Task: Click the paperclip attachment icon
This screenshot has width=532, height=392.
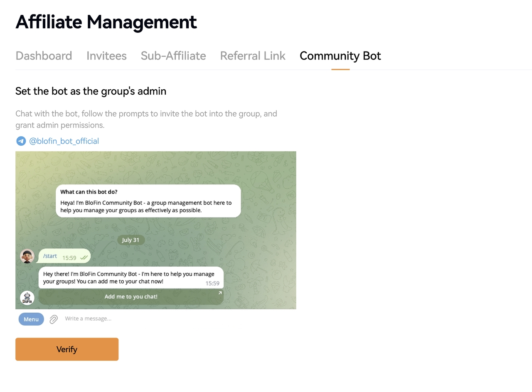Action: (54, 319)
